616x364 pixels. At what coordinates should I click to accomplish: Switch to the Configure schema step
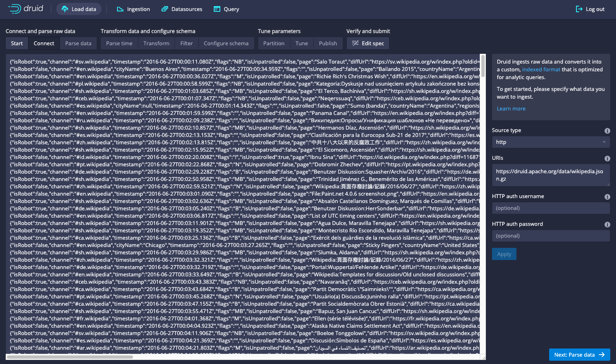pos(226,43)
